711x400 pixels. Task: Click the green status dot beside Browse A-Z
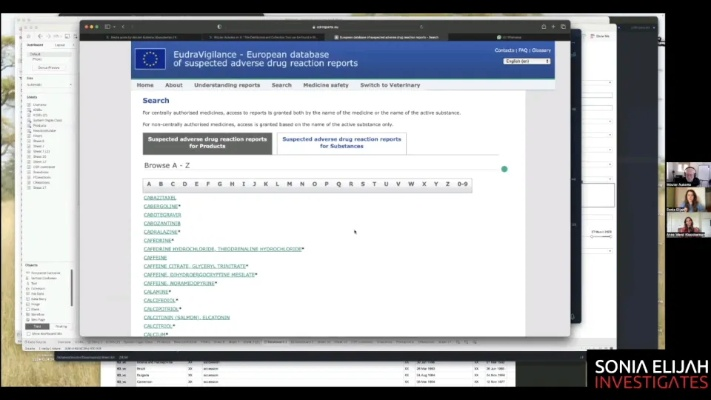click(x=504, y=169)
